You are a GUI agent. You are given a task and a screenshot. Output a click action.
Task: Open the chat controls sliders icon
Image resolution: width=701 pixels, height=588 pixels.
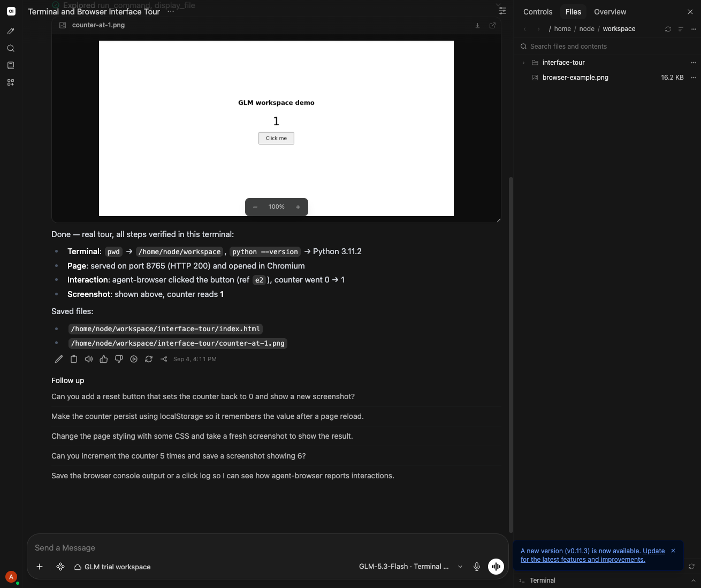[502, 10]
